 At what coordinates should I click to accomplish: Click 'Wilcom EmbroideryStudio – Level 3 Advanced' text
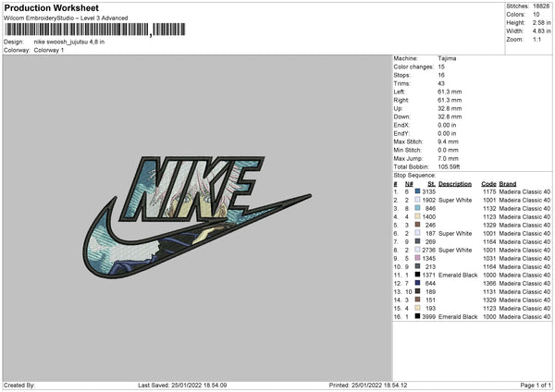pyautogui.click(x=66, y=18)
